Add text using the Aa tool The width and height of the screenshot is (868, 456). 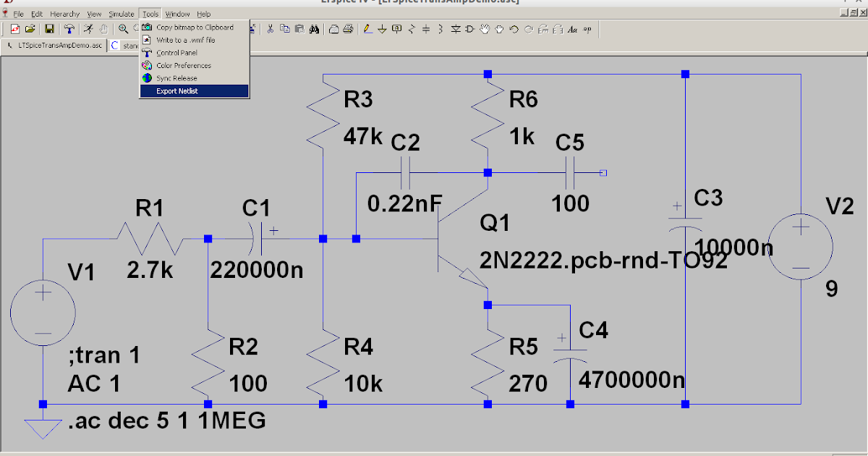point(571,29)
